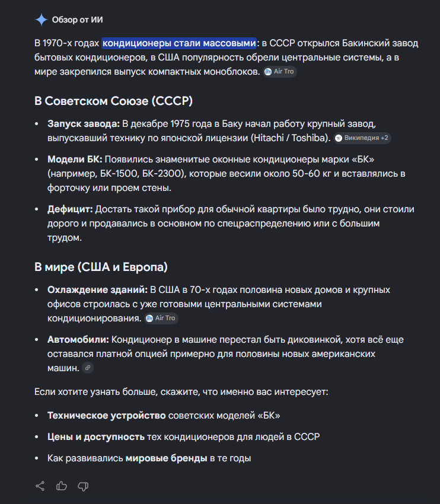The width and height of the screenshot is (440, 504).
Task: Click the blue AI sparkle icon
Action: click(41, 20)
